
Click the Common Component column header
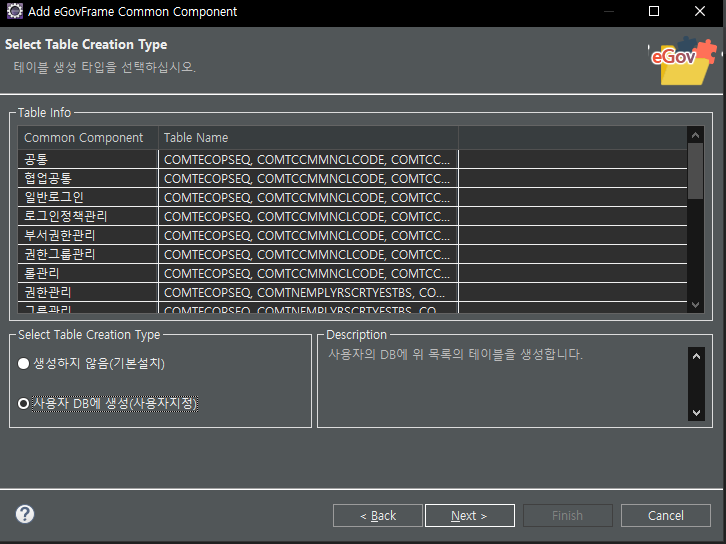point(88,138)
